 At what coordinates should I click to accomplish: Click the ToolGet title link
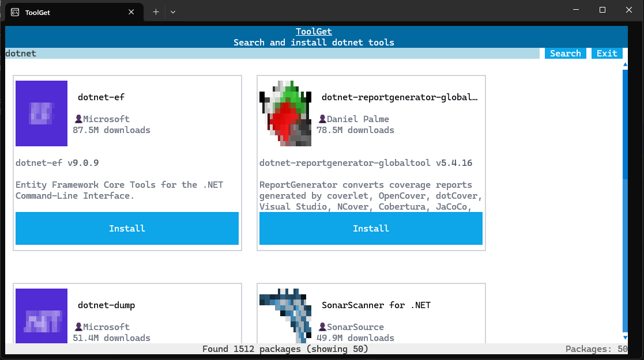(314, 32)
